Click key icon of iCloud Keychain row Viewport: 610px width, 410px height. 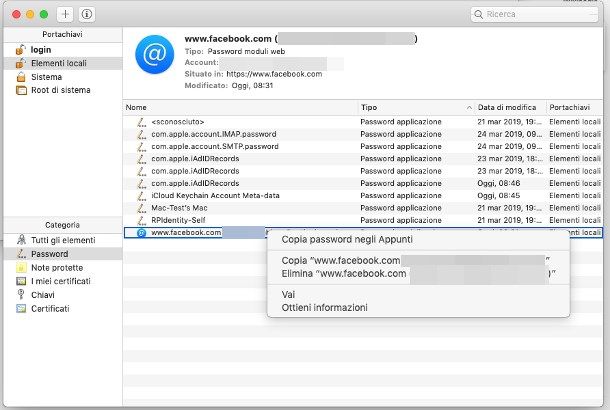142,196
